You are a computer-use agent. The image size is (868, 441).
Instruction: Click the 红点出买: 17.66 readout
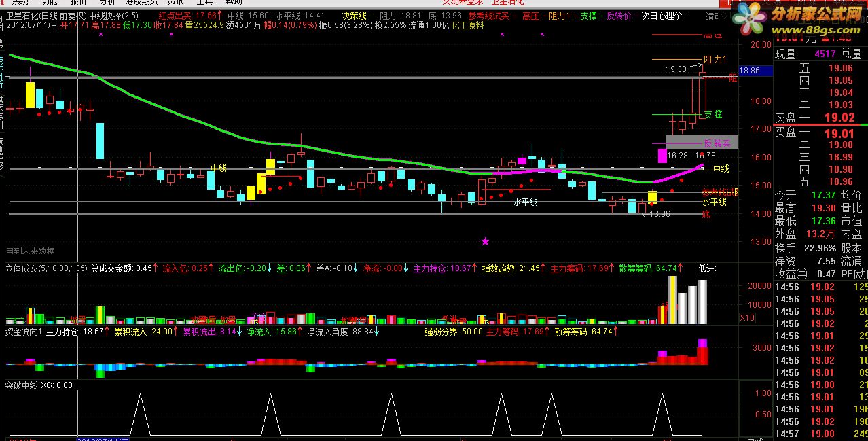[189, 16]
